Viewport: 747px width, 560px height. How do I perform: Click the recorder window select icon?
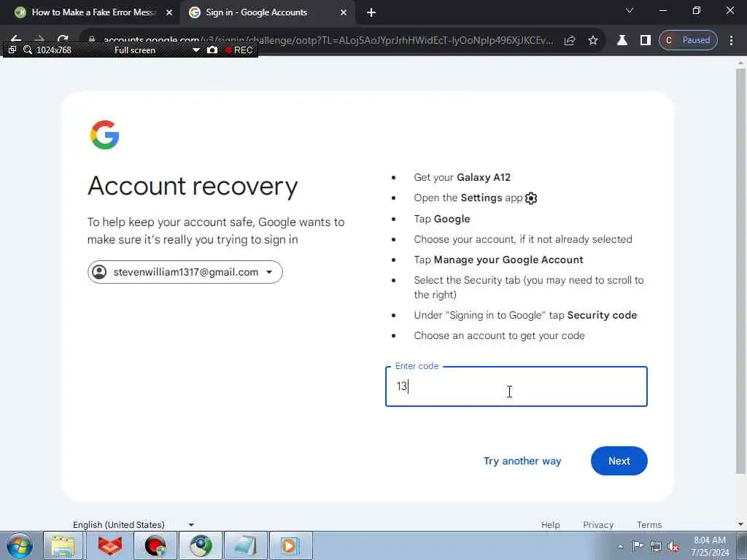click(12, 50)
